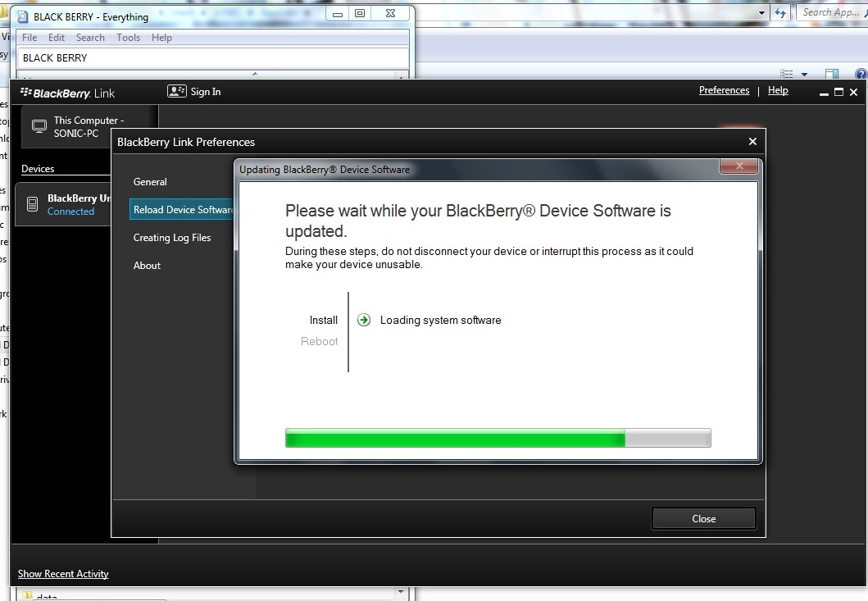Click the green update progress bar
This screenshot has height=601, width=868.
[x=498, y=438]
